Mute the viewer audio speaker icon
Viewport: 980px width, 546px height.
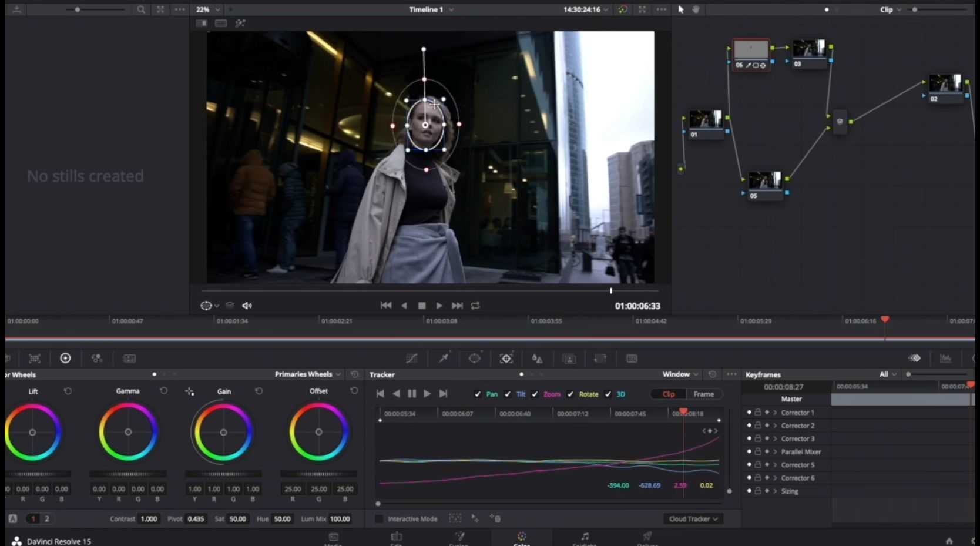coord(247,306)
